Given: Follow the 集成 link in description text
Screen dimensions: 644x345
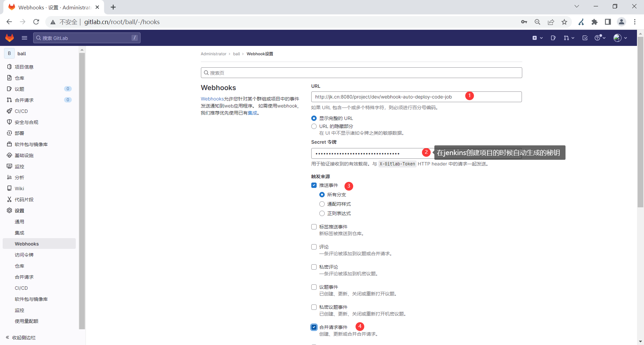Looking at the screenshot, I should 253,113.
